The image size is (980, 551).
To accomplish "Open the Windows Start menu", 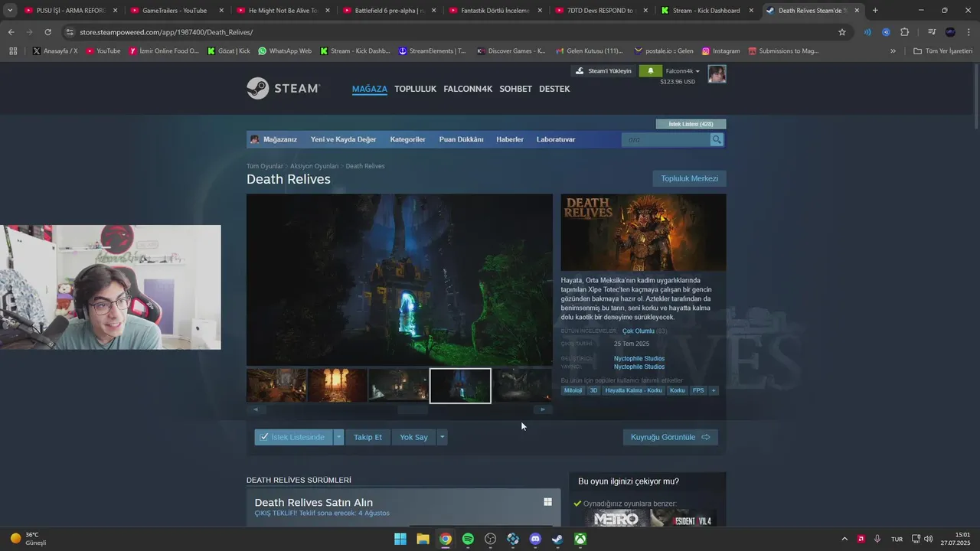I will click(x=400, y=539).
